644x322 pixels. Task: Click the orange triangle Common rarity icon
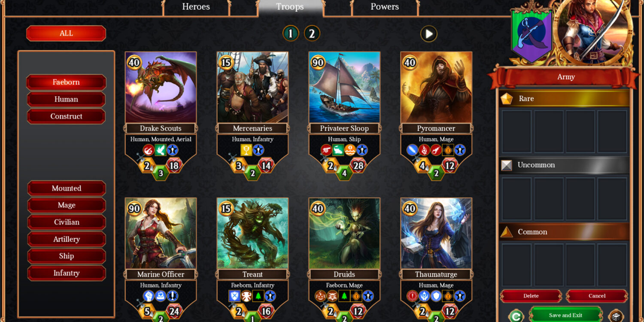point(507,232)
